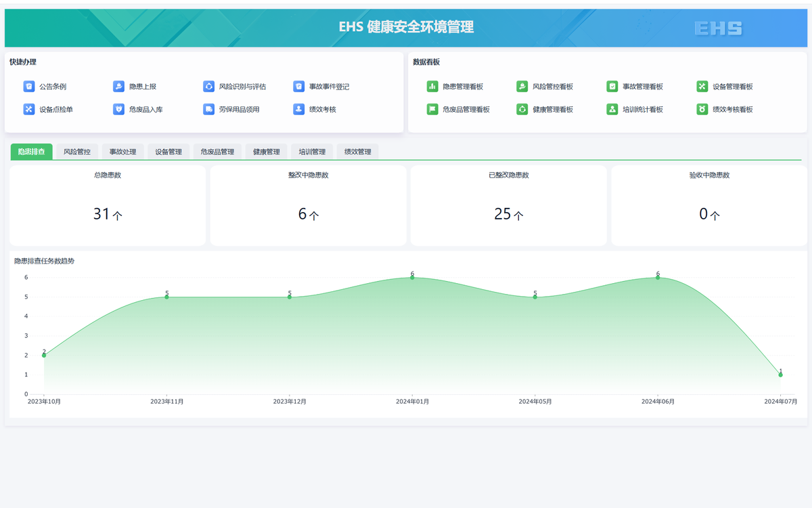
Task: Open the 事故事件登记 quick link
Action: 329,87
